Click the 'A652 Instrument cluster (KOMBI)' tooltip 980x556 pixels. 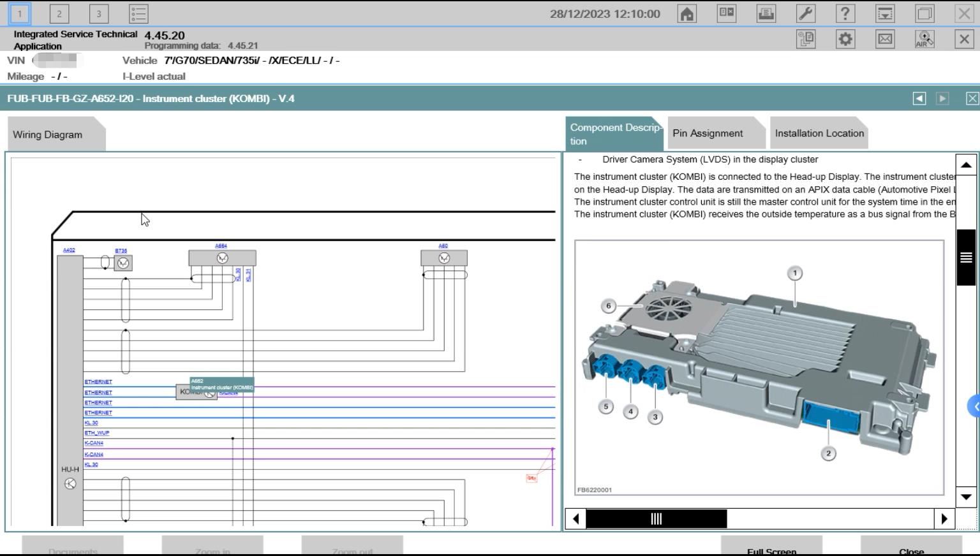pyautogui.click(x=222, y=384)
